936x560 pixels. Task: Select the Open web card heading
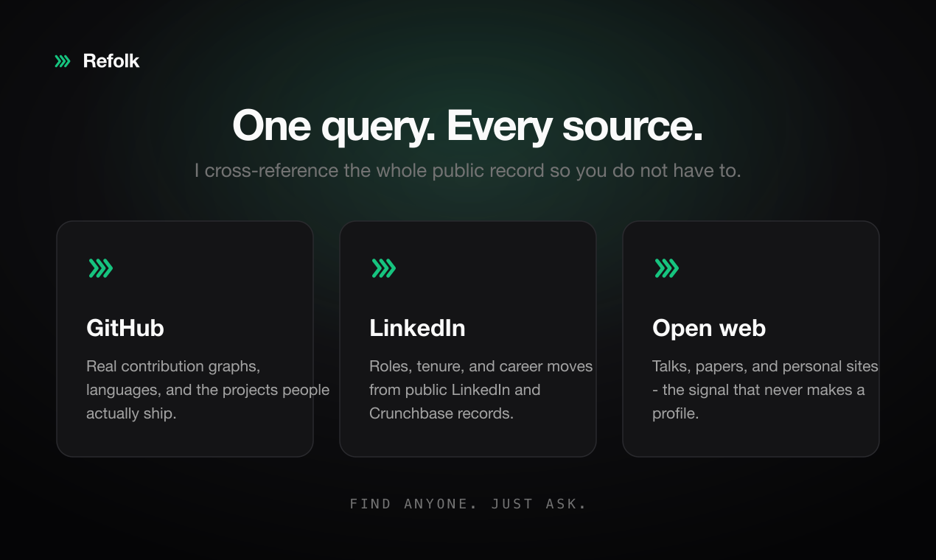[x=709, y=328]
